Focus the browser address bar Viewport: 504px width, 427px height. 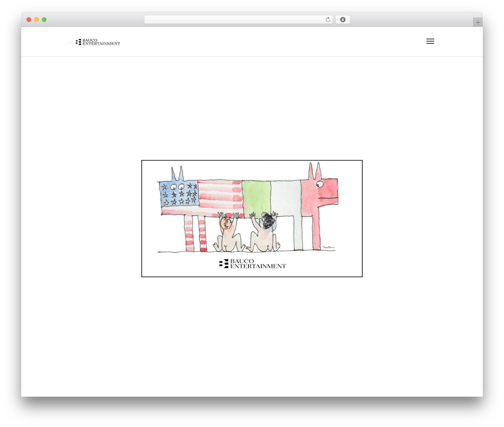[239, 20]
